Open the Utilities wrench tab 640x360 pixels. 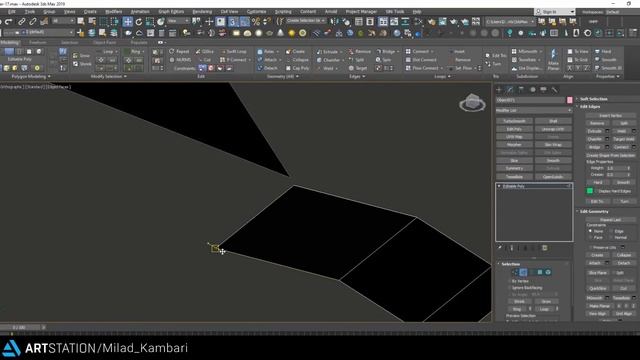[x=554, y=89]
